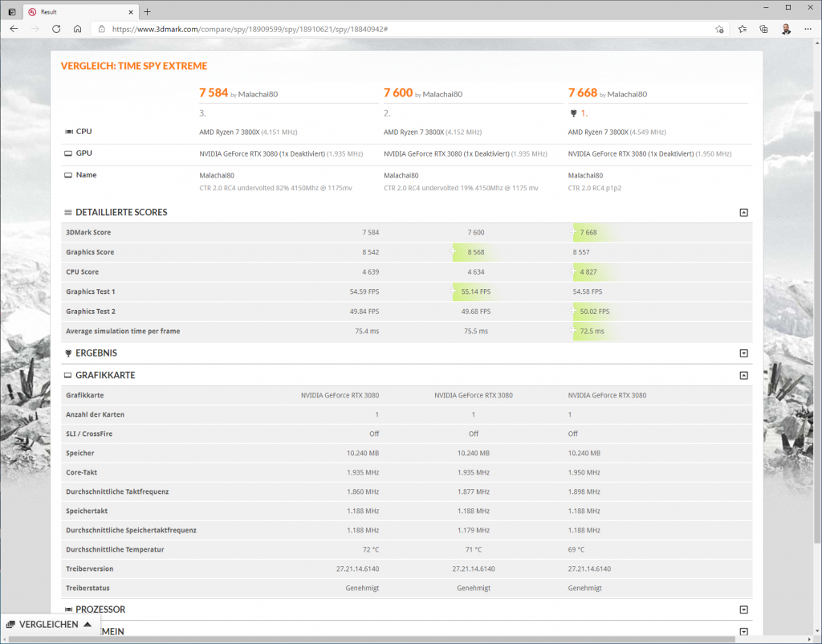Open the 7 668 score result link
822x644 pixels.
point(582,93)
